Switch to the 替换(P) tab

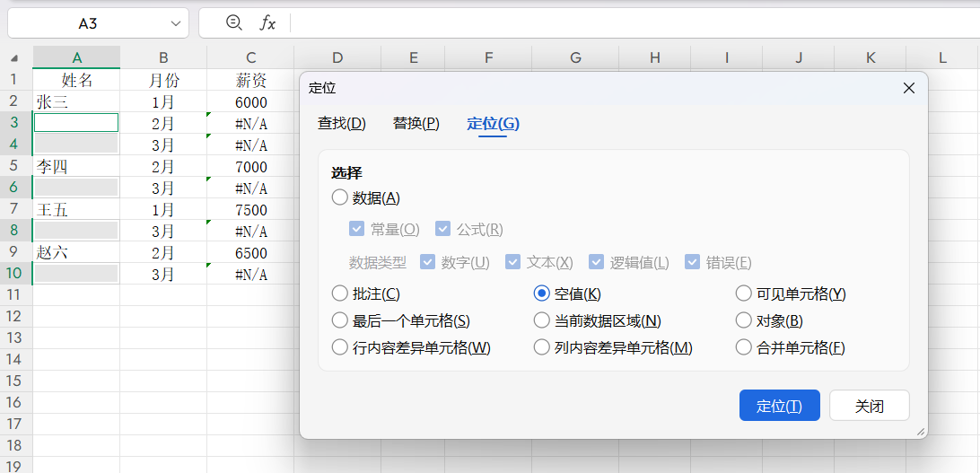click(416, 124)
